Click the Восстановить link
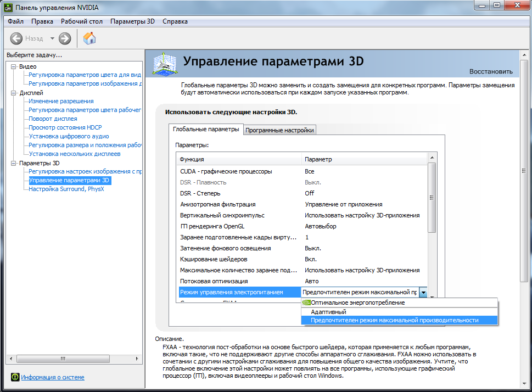 (491, 71)
